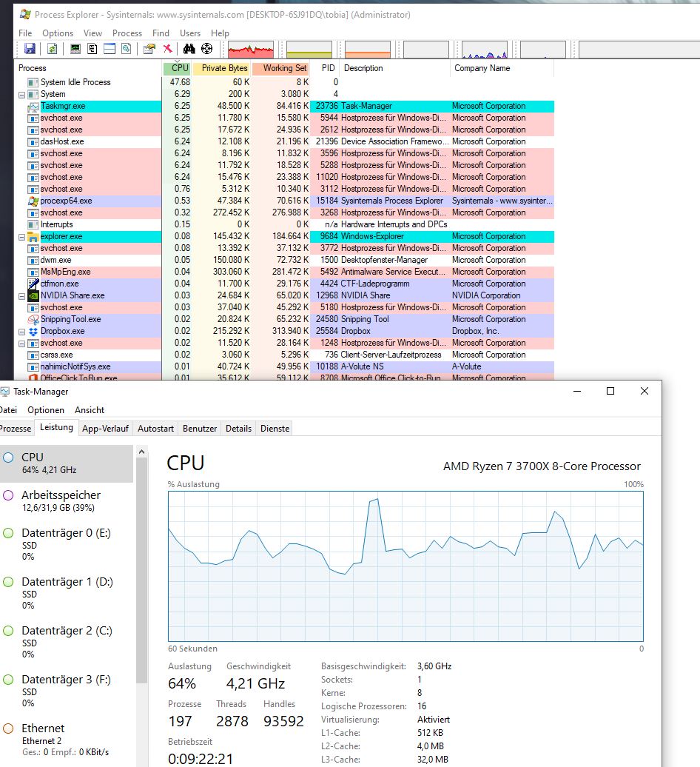Click the nahimicNotifSys.exe process icon
This screenshot has width=700, height=767.
coord(33,367)
